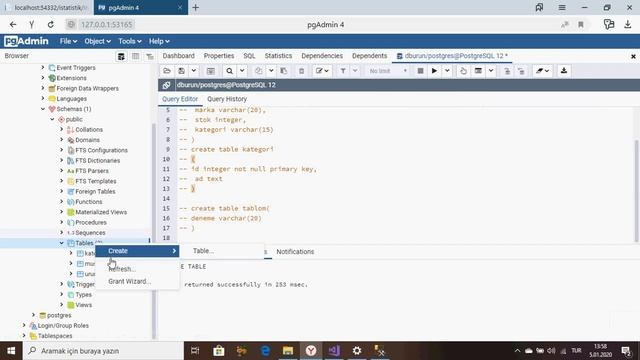Choose Create in the context menu

click(x=137, y=251)
